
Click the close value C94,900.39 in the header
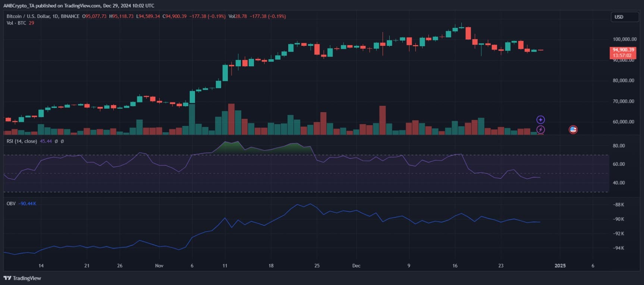[x=175, y=16]
